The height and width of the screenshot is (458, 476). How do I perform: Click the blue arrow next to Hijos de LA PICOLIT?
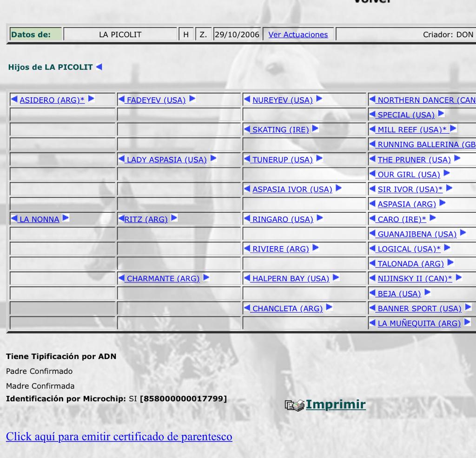click(x=99, y=67)
